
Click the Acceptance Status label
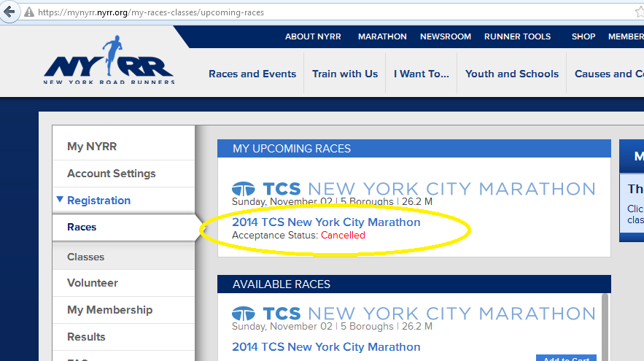(x=275, y=236)
